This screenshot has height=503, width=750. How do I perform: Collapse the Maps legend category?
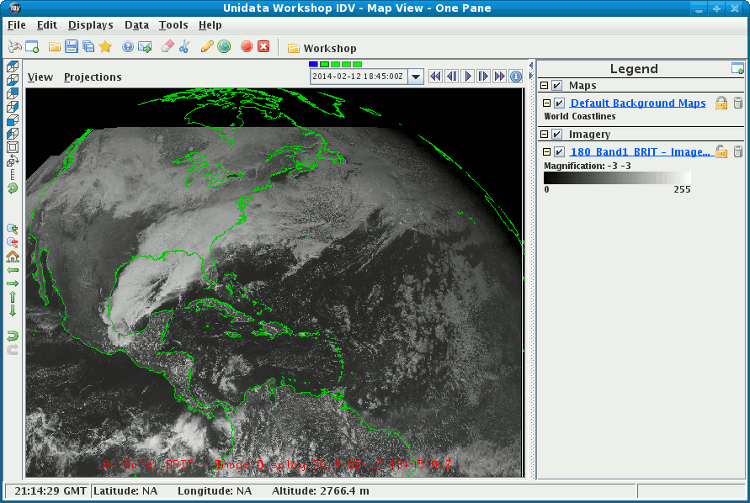coord(544,86)
